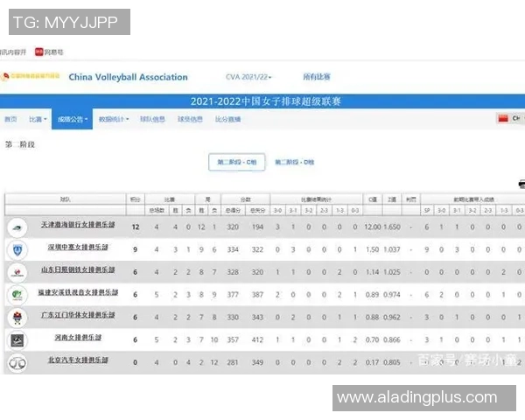525x420 pixels.
Task: Select the 第二阶段 - C组 group tab
Action: point(236,163)
